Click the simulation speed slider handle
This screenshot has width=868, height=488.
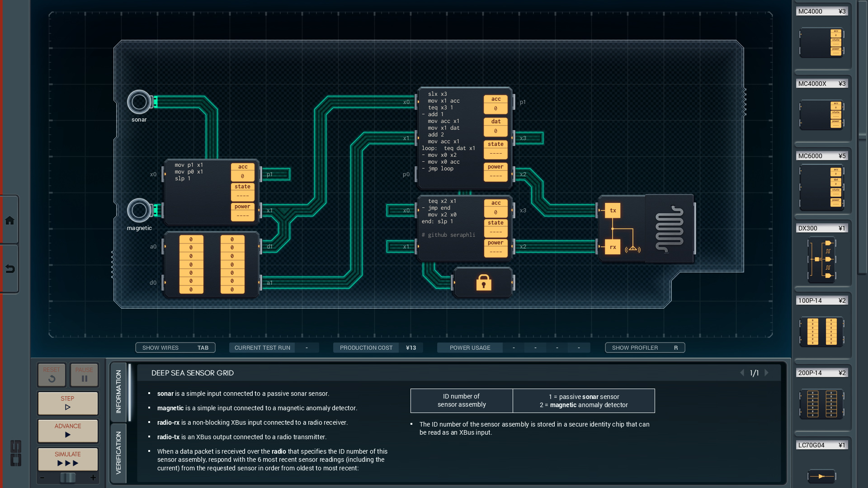click(x=68, y=478)
